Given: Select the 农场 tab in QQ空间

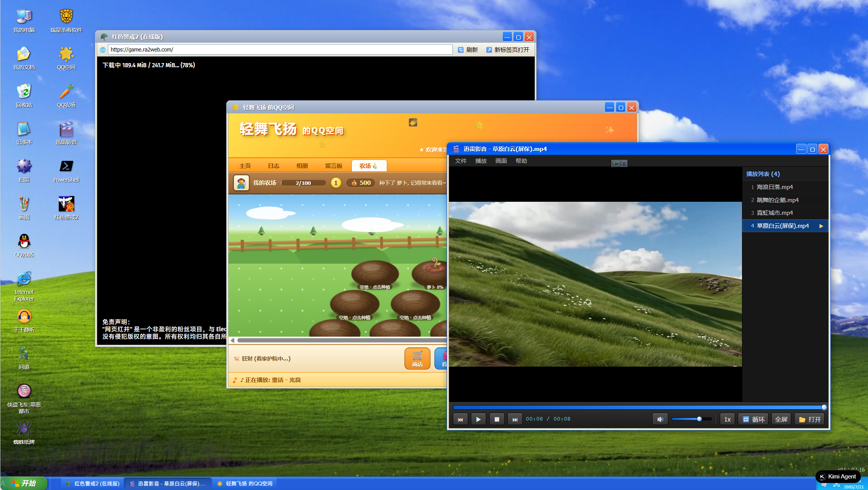Looking at the screenshot, I should point(369,166).
